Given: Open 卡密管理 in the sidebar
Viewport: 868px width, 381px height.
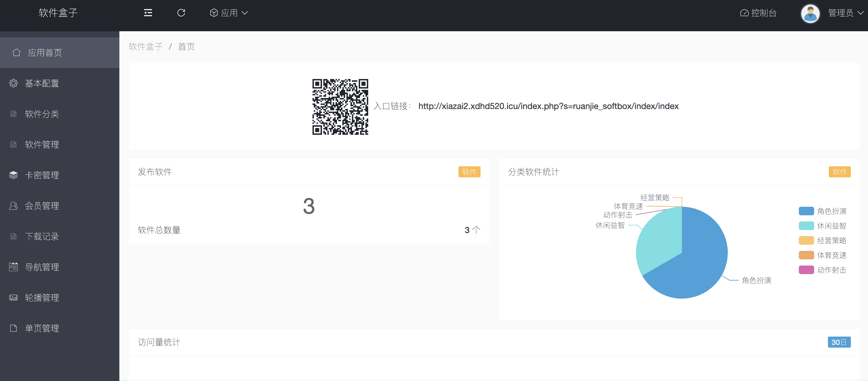Looking at the screenshot, I should click(60, 175).
